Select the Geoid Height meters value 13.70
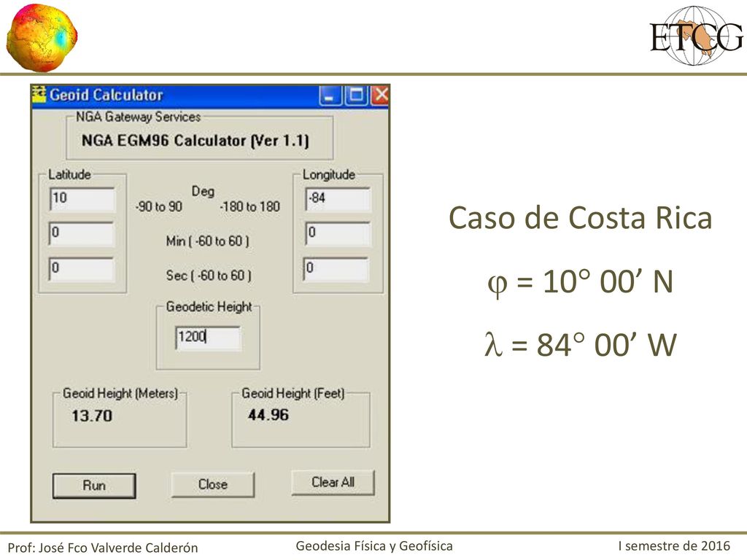Image resolution: width=747 pixels, height=560 pixels. [x=92, y=416]
